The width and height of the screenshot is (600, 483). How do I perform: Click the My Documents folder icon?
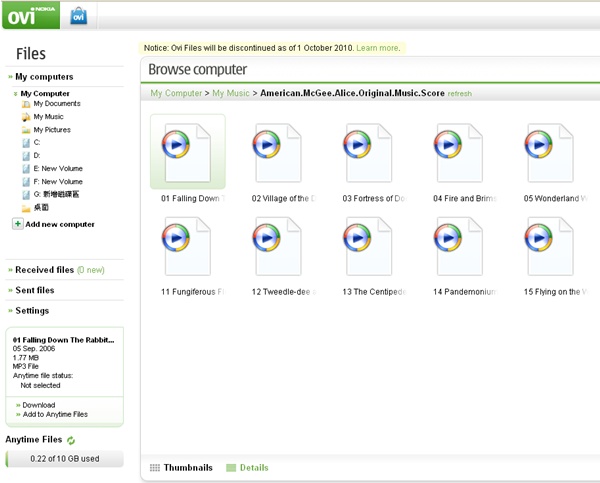26,104
